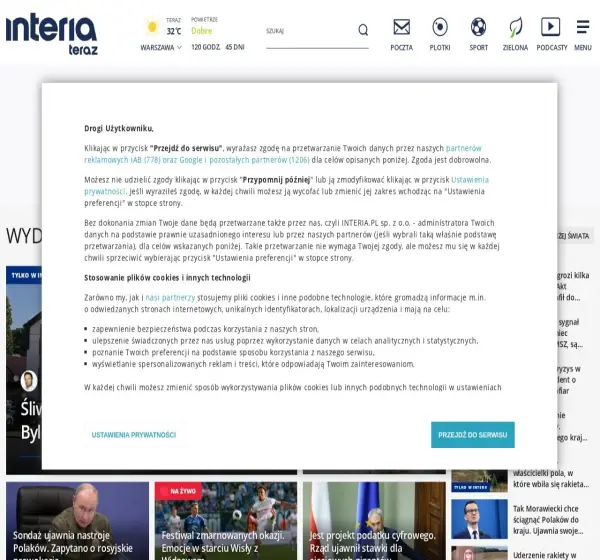Open the 45 dni forecast link

pos(235,47)
